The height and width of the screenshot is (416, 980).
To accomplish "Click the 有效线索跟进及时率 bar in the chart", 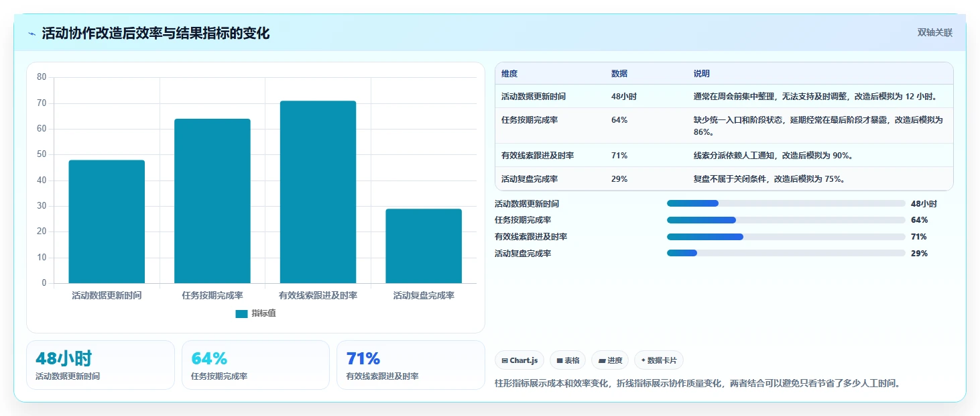I will tap(318, 192).
